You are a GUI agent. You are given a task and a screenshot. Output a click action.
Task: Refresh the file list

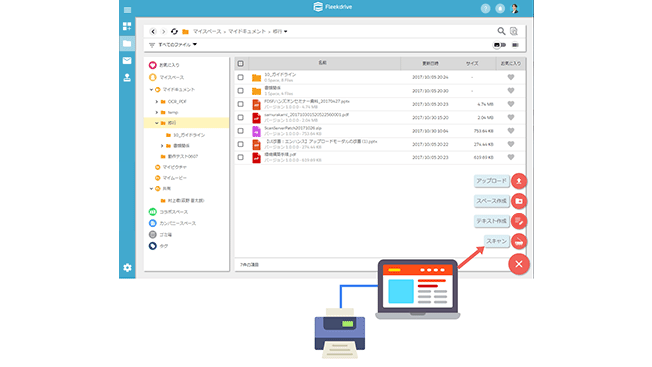click(x=174, y=32)
